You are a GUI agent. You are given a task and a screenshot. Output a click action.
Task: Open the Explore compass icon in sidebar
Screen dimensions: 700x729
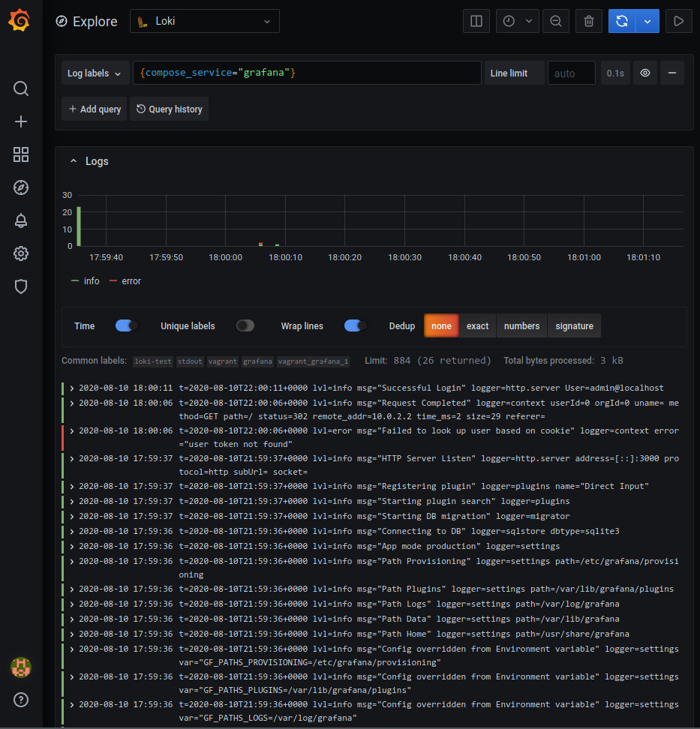point(21,187)
